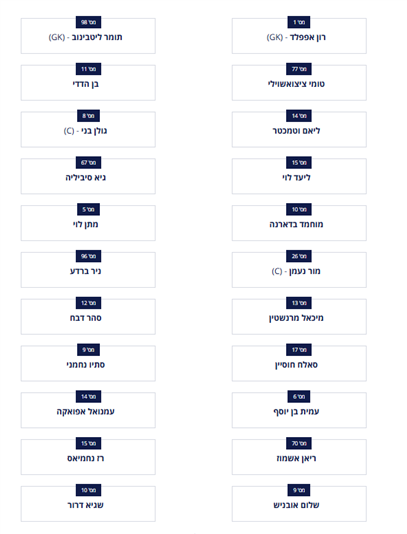Click the ליאם וטמכטר card
The height and width of the screenshot is (534, 407).
299,129
